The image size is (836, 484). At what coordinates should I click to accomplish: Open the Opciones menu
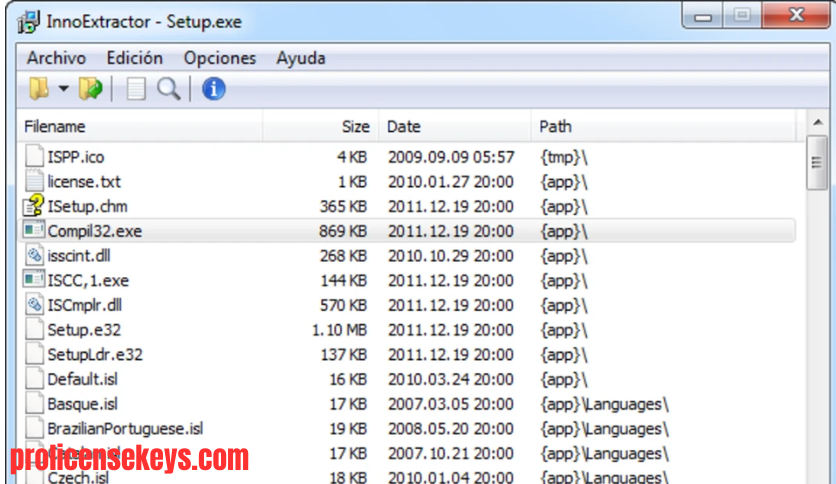click(220, 58)
